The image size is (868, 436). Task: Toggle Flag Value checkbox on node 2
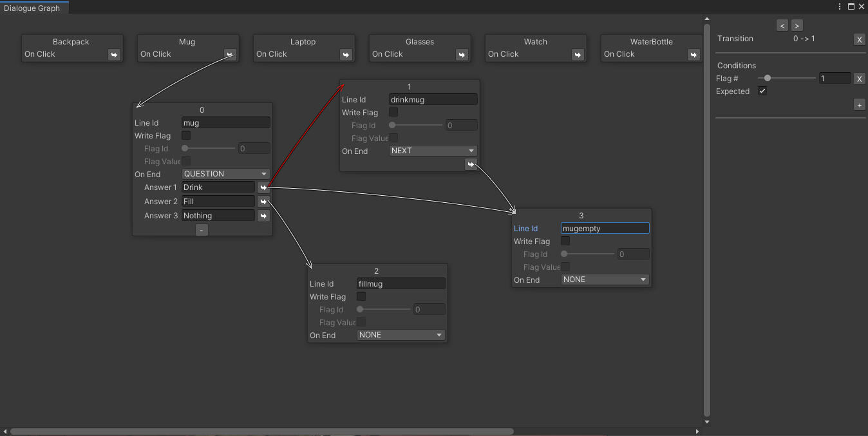click(361, 323)
